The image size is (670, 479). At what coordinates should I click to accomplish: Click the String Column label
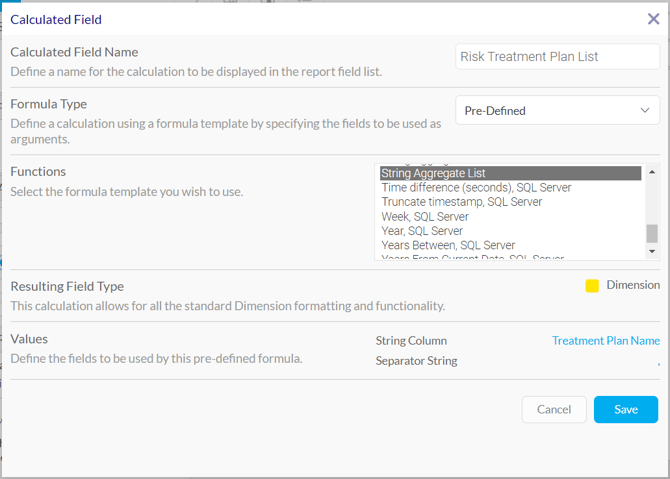click(x=411, y=341)
